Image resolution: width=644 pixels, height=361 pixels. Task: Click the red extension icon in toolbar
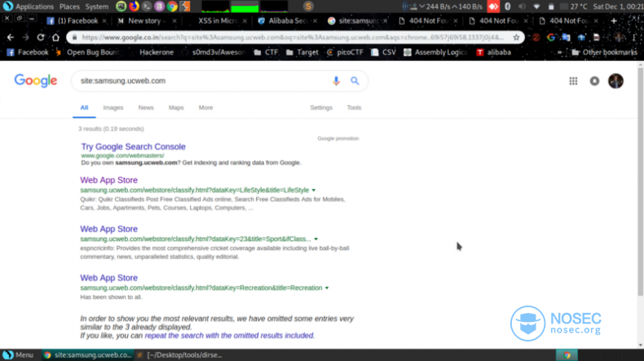(x=536, y=37)
